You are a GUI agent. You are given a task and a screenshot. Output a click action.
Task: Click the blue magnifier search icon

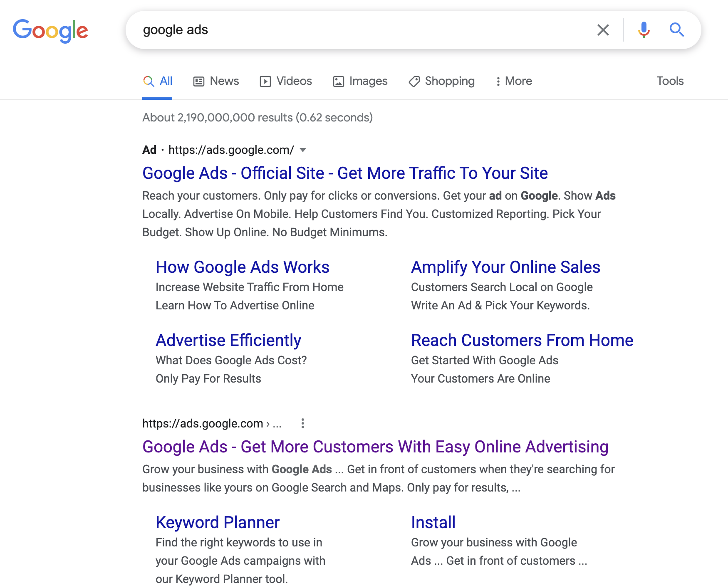coord(677,30)
